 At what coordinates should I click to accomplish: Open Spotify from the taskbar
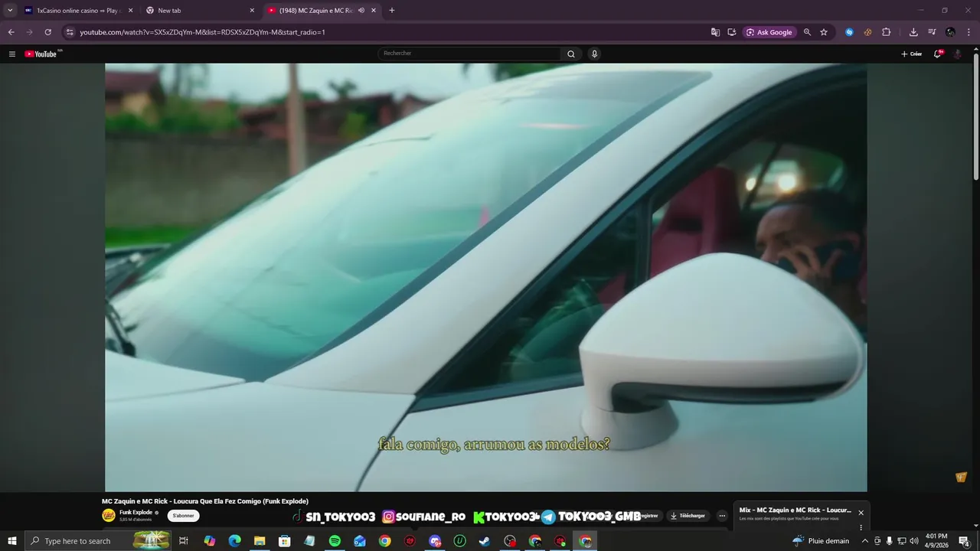click(x=335, y=541)
